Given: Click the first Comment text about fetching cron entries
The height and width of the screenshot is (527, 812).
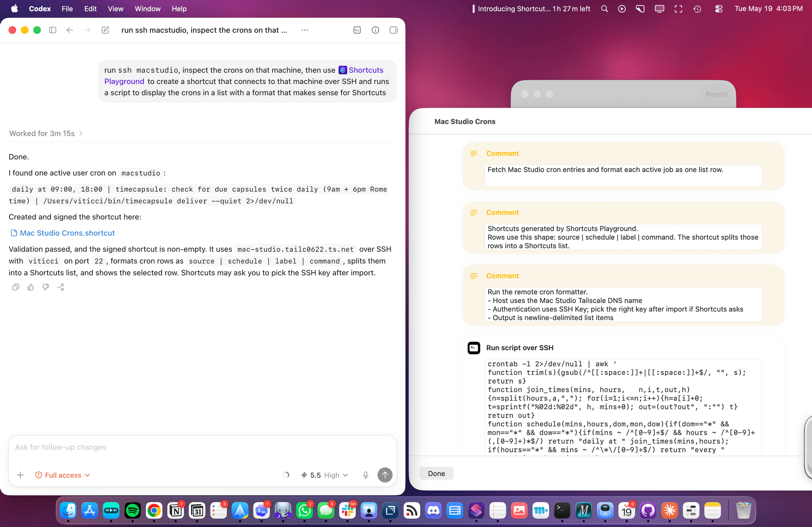Looking at the screenshot, I should click(x=623, y=175).
